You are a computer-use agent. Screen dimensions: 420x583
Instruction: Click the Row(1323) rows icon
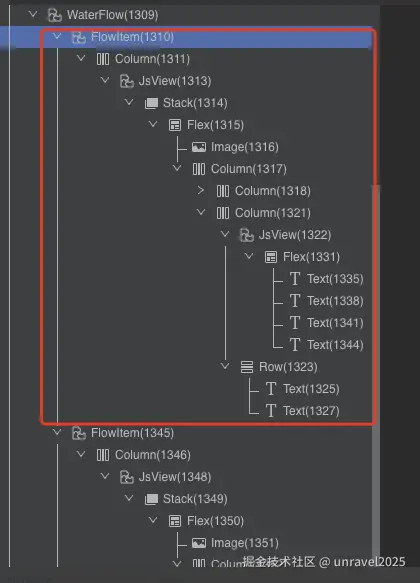[x=247, y=367]
